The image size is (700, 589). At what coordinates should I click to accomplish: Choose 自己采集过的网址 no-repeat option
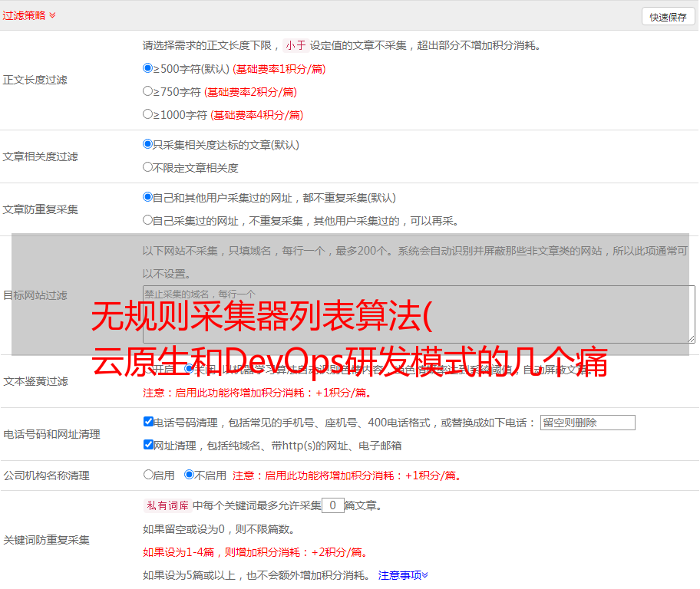click(148, 220)
